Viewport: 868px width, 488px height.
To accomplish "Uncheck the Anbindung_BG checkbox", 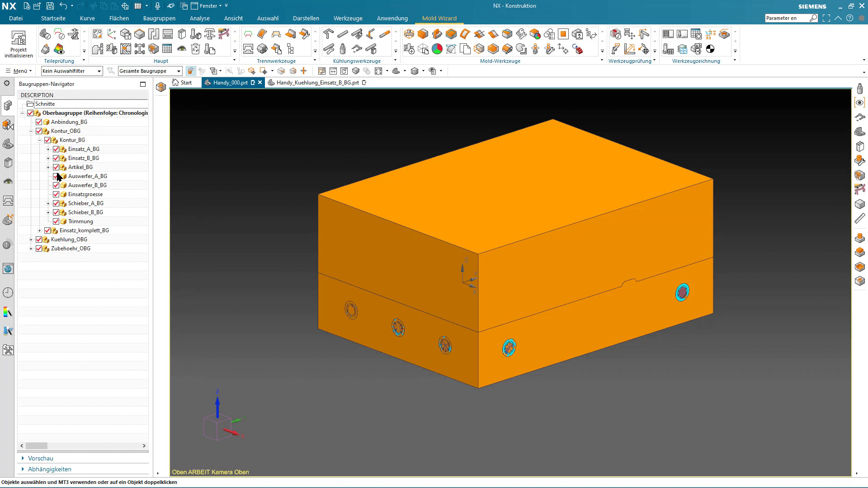I will click(39, 122).
